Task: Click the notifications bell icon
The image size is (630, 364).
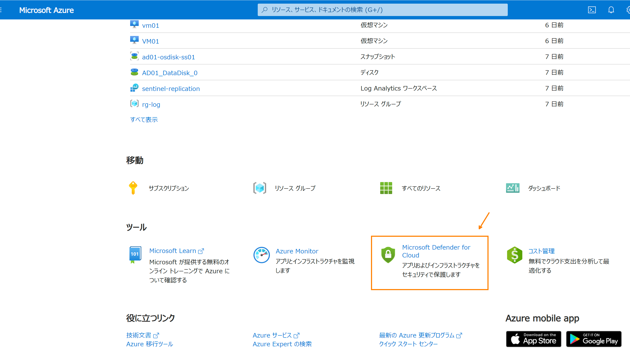Action: click(611, 10)
